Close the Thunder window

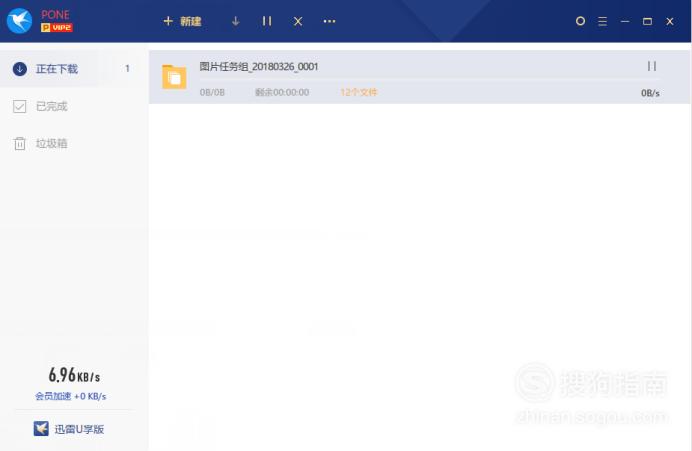[x=670, y=21]
